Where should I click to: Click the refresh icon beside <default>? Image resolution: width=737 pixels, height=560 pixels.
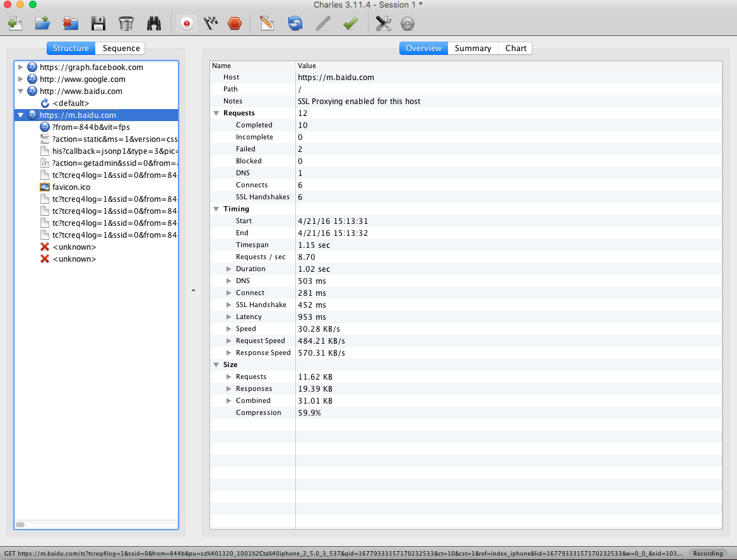pos(45,103)
